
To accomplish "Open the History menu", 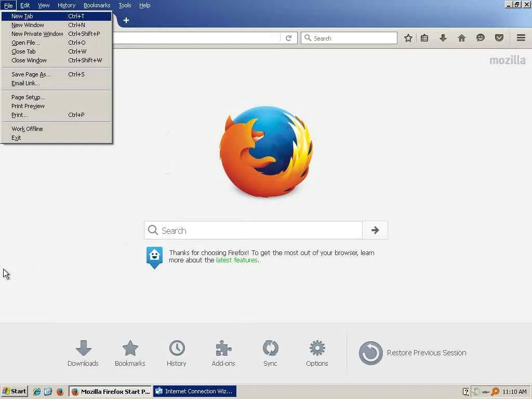I will tap(66, 5).
